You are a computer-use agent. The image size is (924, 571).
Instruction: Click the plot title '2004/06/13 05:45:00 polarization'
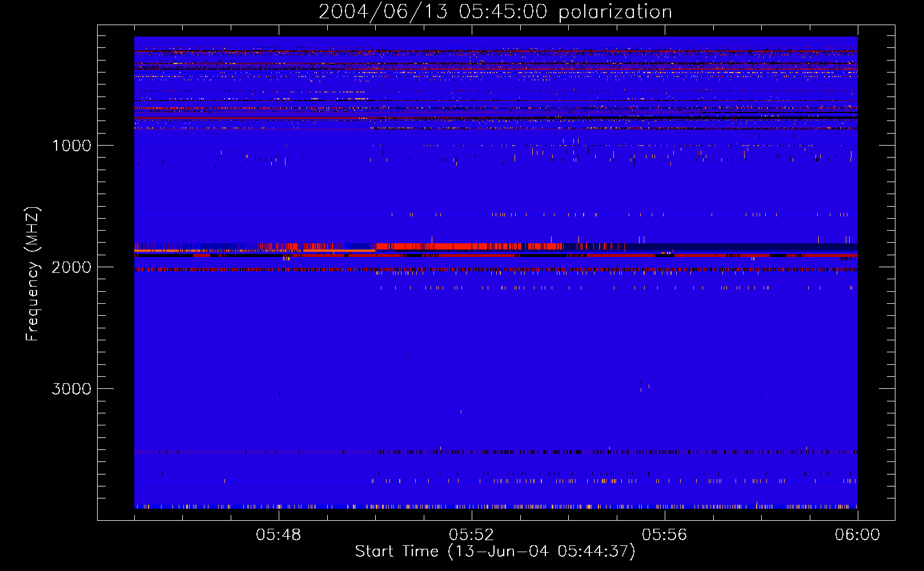click(495, 12)
